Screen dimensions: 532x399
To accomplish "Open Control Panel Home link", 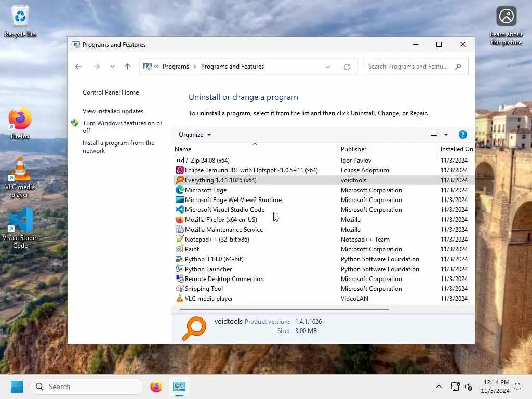I will click(111, 92).
